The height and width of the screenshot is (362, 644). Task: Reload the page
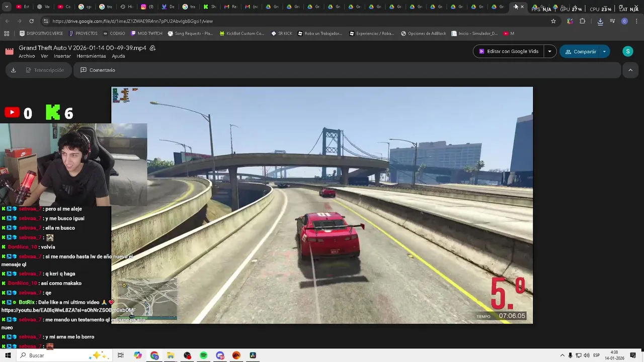31,21
